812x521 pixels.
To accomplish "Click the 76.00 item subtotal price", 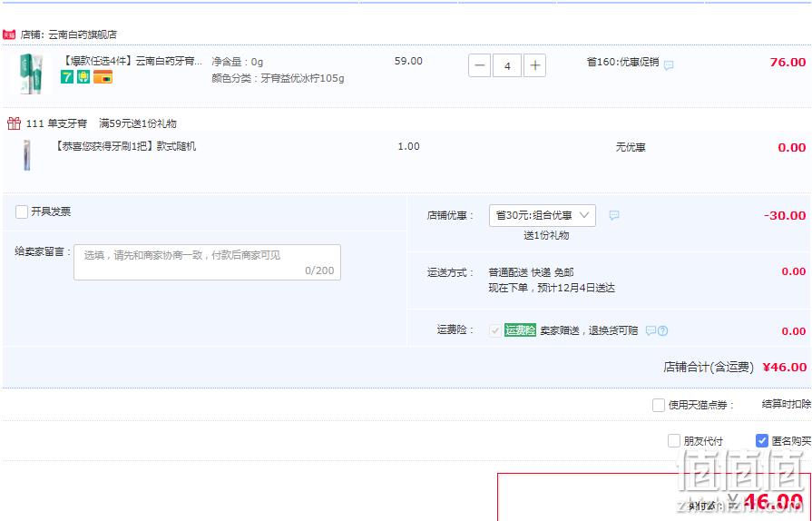I will pos(788,62).
